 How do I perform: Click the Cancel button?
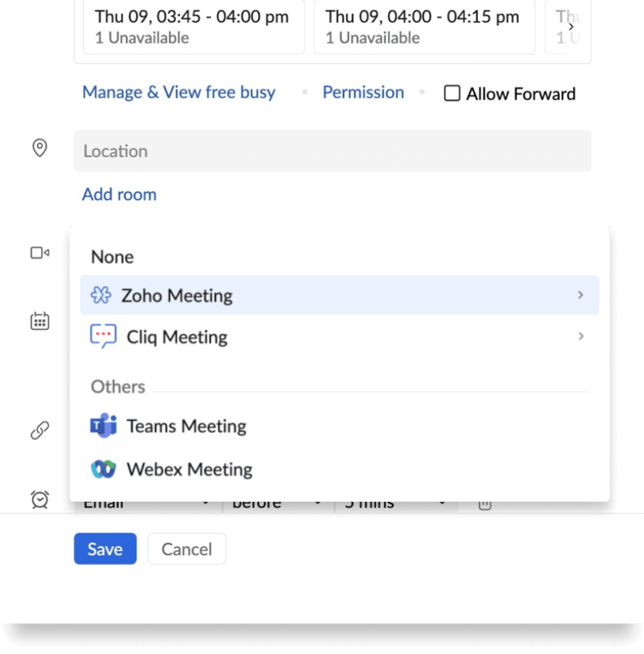coord(186,549)
